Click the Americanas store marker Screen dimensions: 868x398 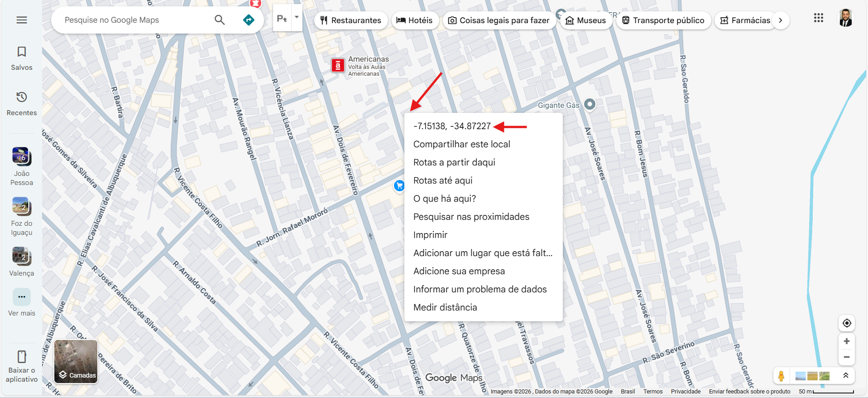pyautogui.click(x=338, y=66)
